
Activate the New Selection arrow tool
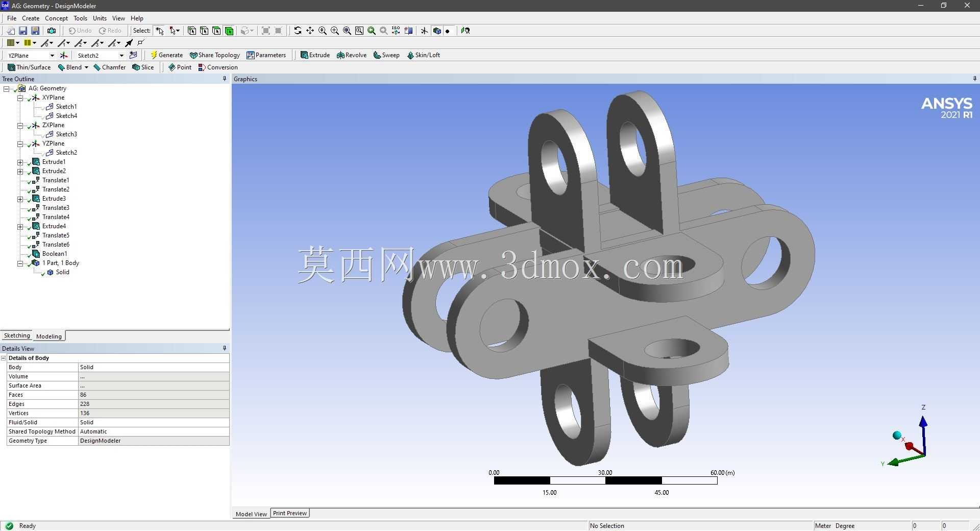click(160, 31)
